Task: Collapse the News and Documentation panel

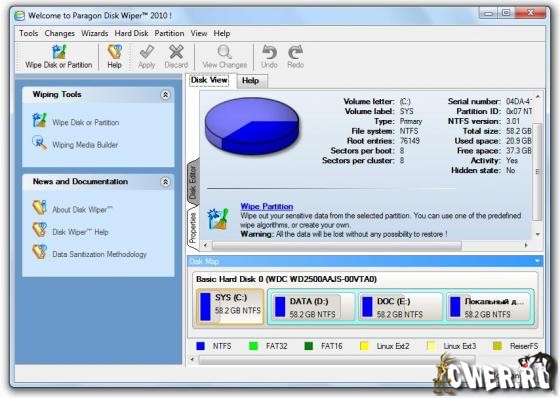Action: coord(165,182)
